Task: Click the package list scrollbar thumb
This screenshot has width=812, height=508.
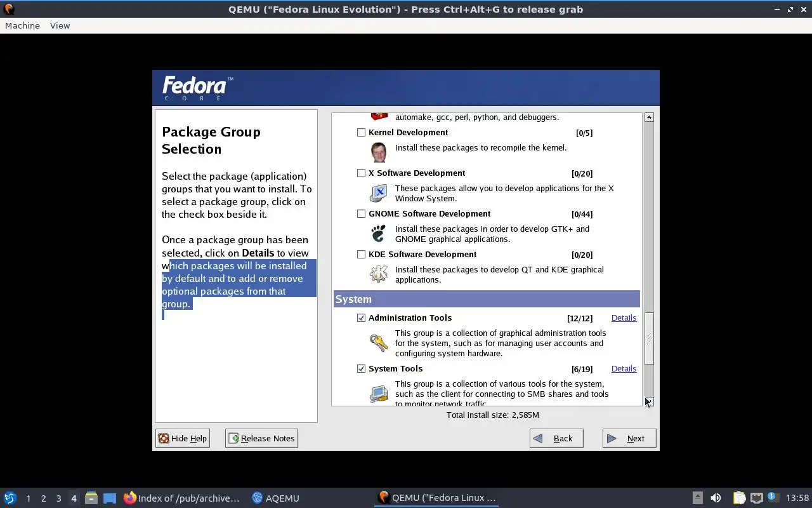Action: (649, 338)
